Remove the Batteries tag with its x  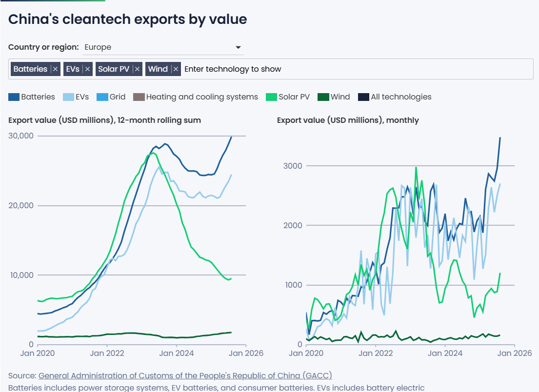[56, 69]
